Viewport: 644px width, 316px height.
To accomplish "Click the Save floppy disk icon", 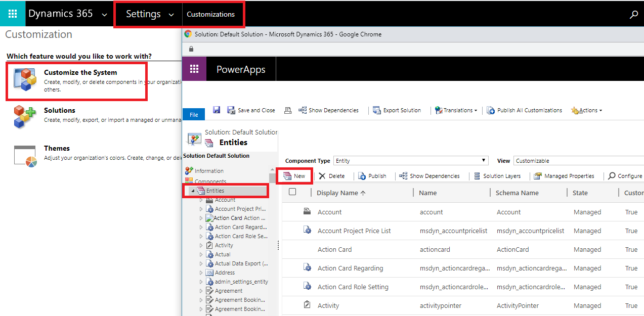I will [217, 110].
